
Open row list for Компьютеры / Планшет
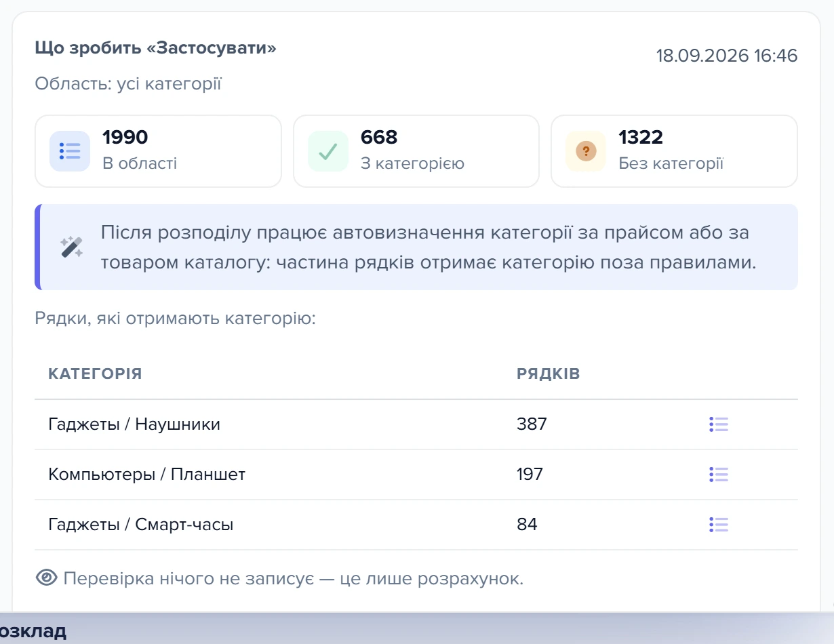click(x=719, y=475)
